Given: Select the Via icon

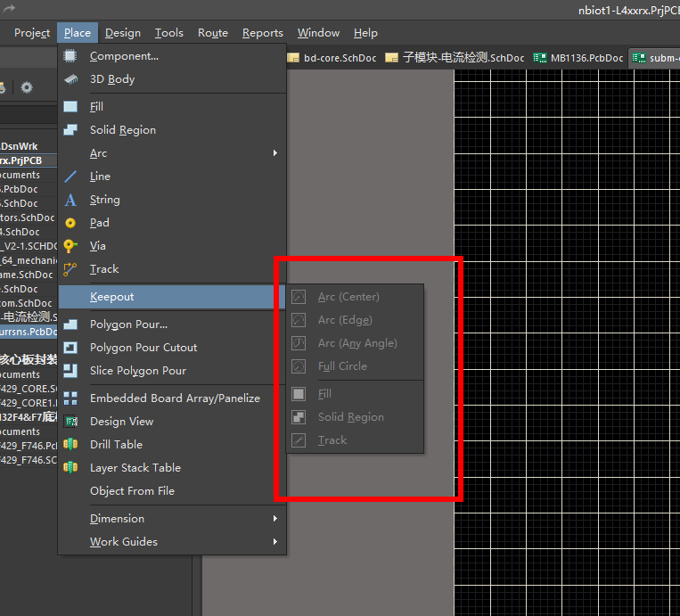Looking at the screenshot, I should tap(70, 246).
